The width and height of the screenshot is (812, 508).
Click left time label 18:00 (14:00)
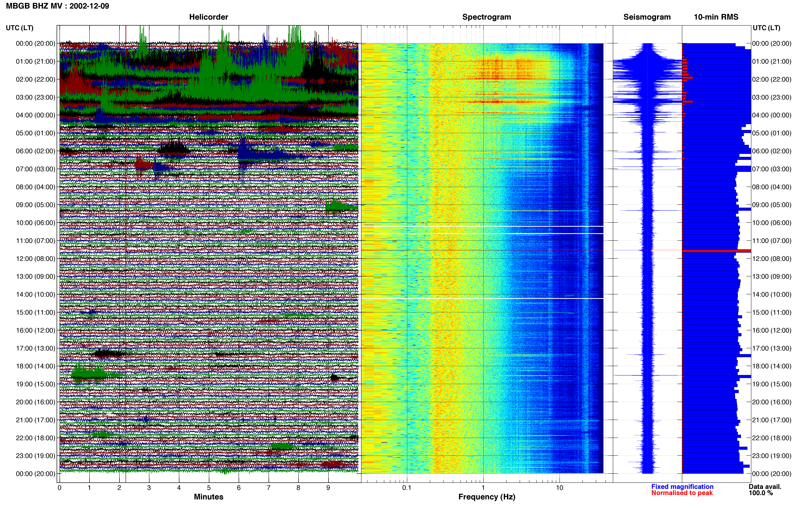(x=36, y=366)
